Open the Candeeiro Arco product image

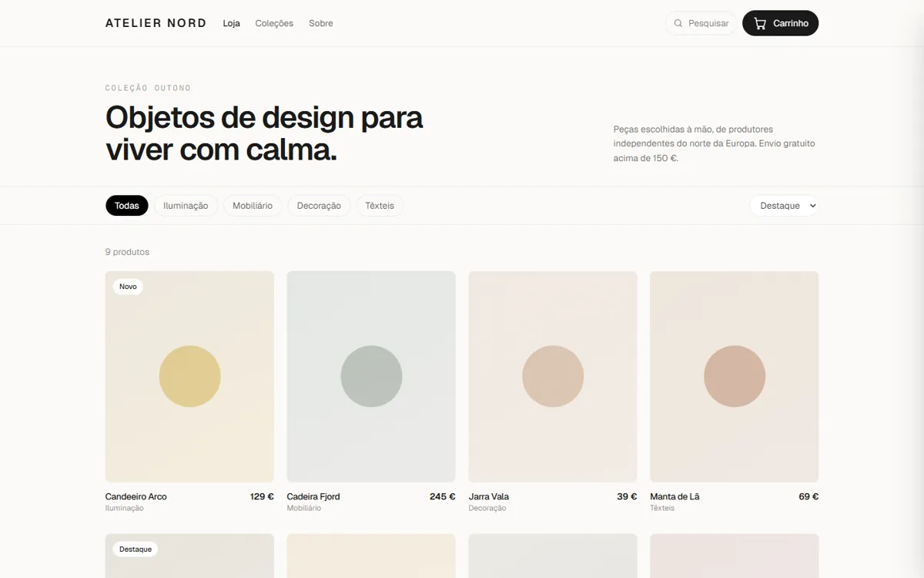point(189,377)
